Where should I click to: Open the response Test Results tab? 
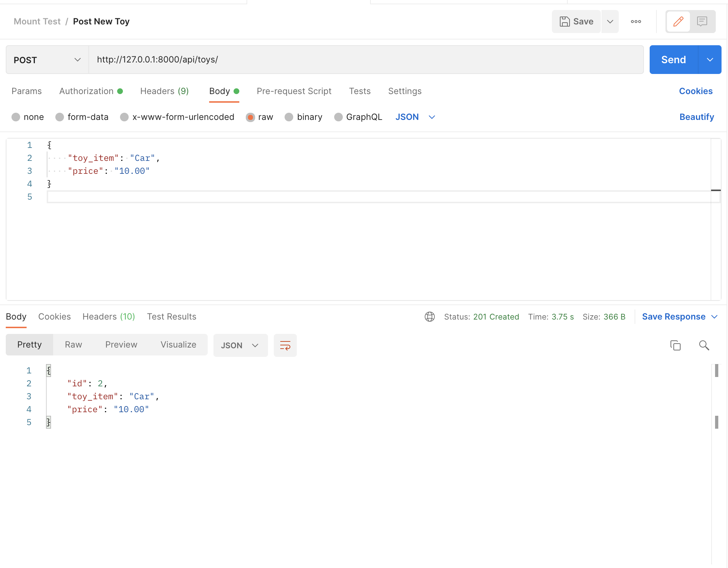point(171,317)
